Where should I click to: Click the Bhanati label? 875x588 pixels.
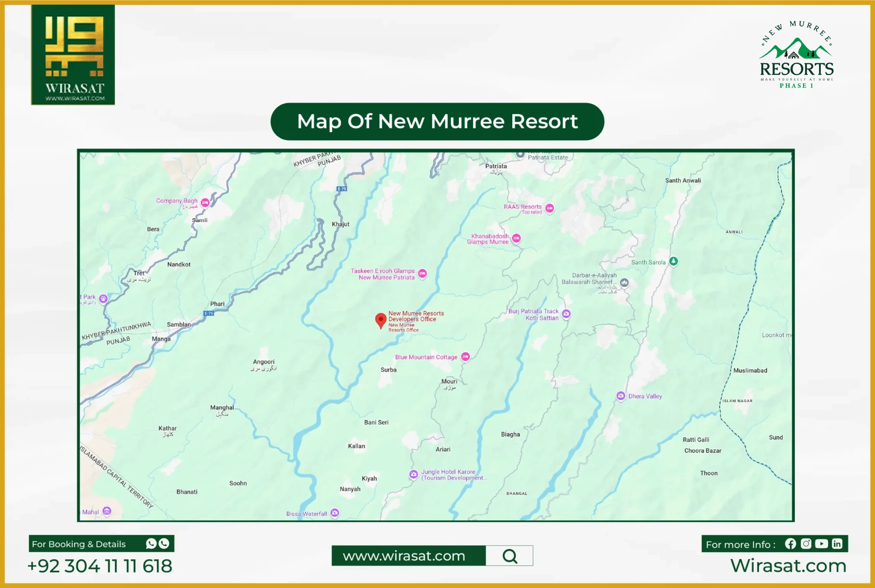(187, 492)
